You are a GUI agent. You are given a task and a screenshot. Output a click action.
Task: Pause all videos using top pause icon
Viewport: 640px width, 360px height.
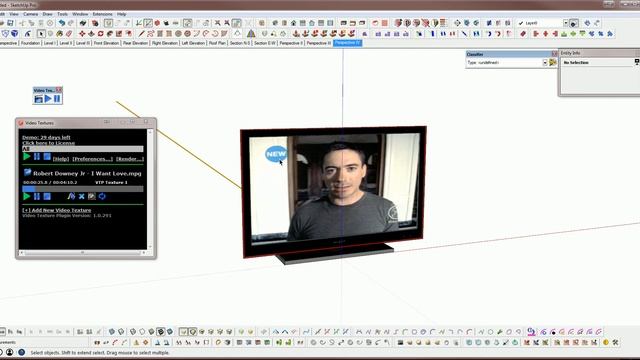(37, 157)
